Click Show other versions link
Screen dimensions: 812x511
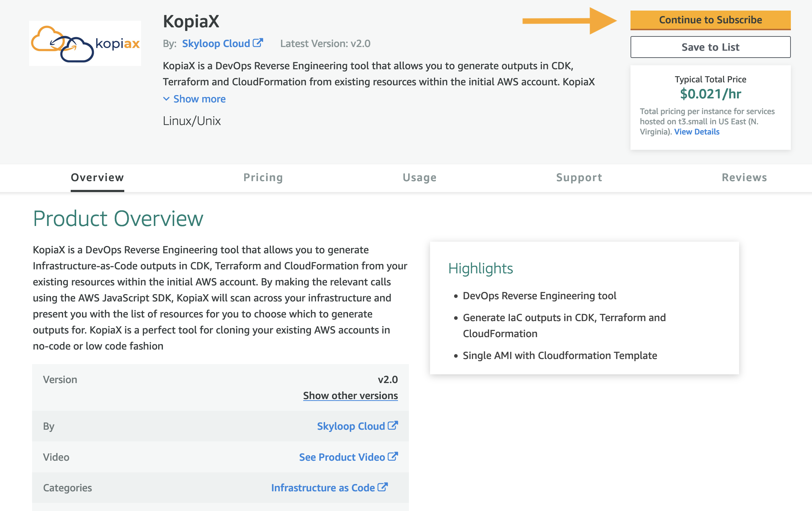350,395
